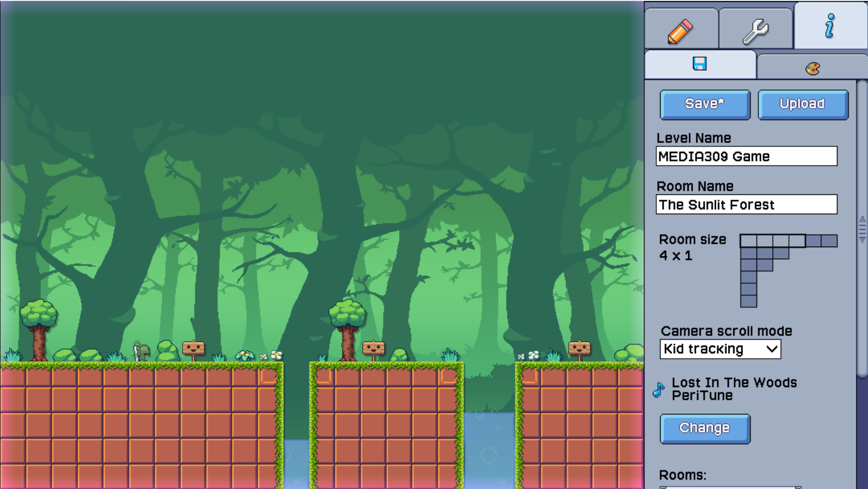Image resolution: width=868 pixels, height=489 pixels.
Task: Select the wooden sign on middle platform
Action: coord(373,350)
